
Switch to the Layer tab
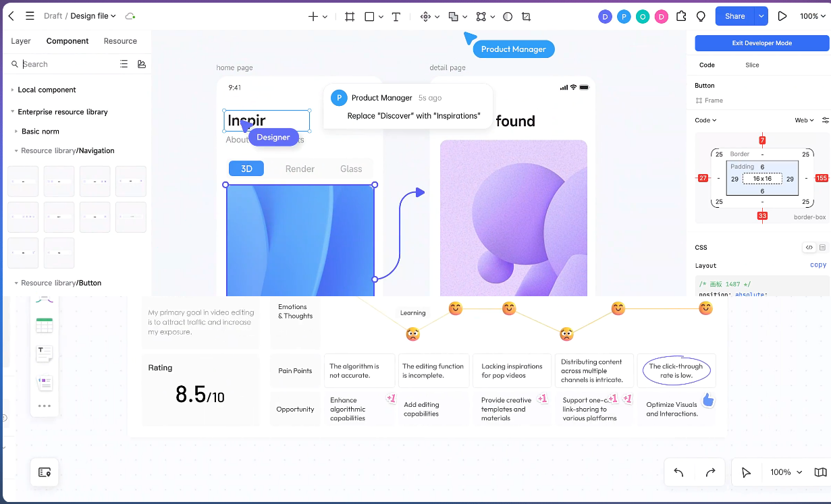(21, 41)
